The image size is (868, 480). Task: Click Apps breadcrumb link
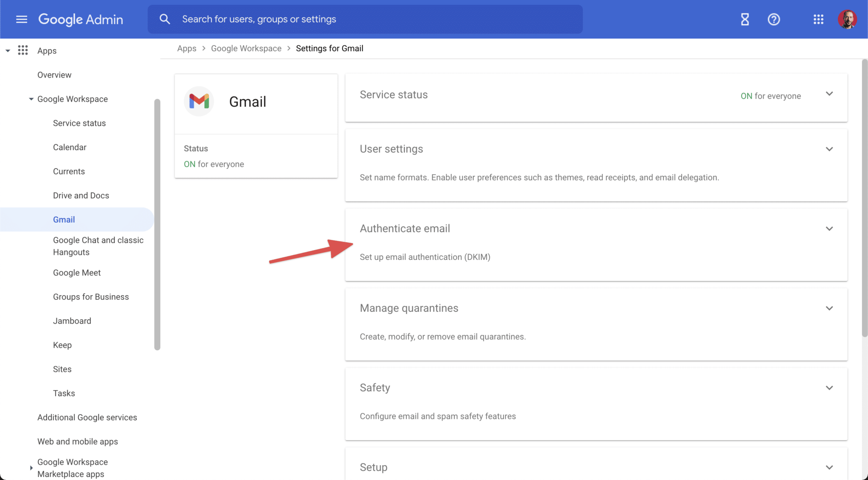pos(186,48)
